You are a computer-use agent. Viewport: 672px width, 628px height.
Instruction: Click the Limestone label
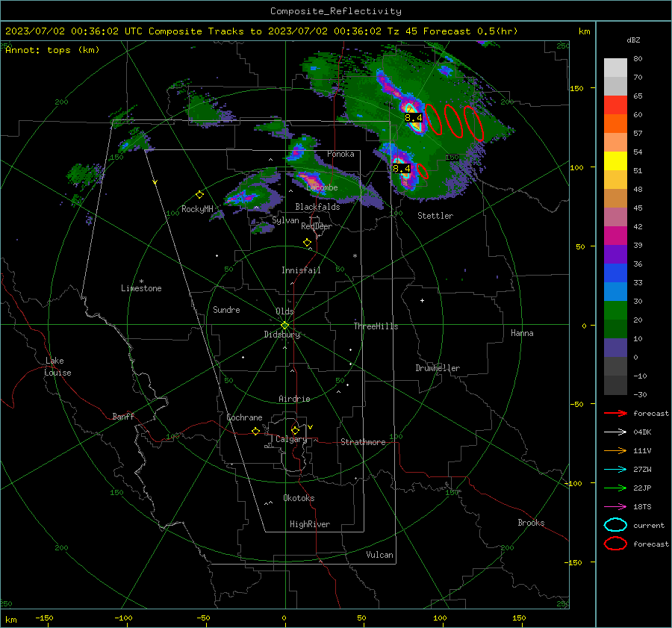point(141,288)
